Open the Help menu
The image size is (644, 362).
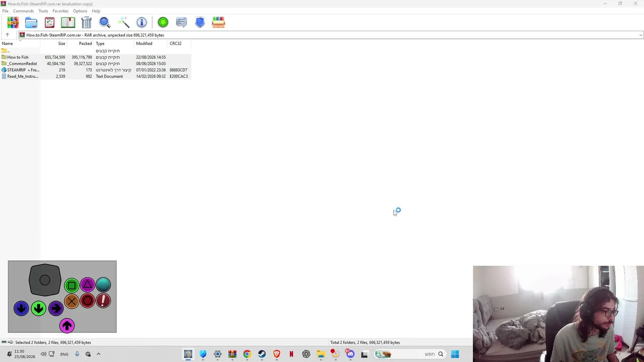(96, 11)
